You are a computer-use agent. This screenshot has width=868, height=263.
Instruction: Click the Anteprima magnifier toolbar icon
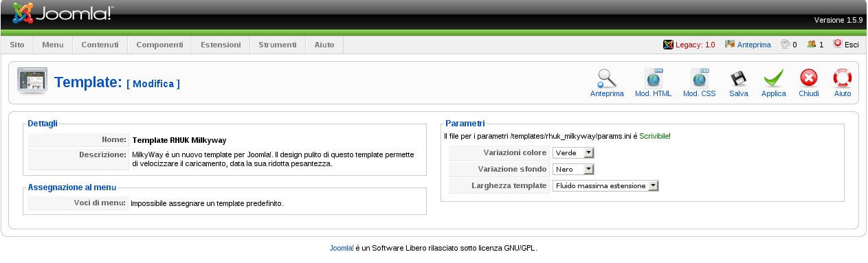607,78
